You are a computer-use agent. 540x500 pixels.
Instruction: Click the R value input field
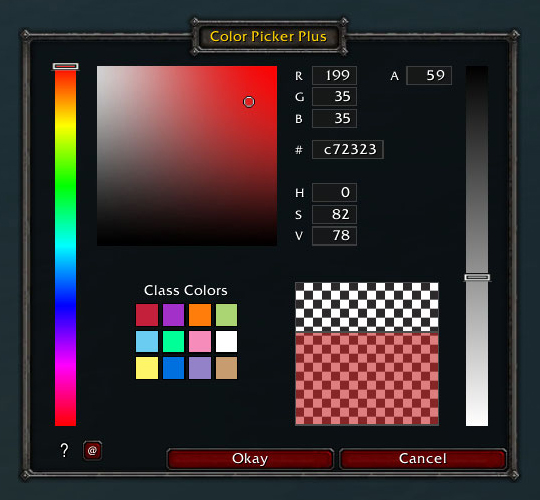pyautogui.click(x=334, y=75)
